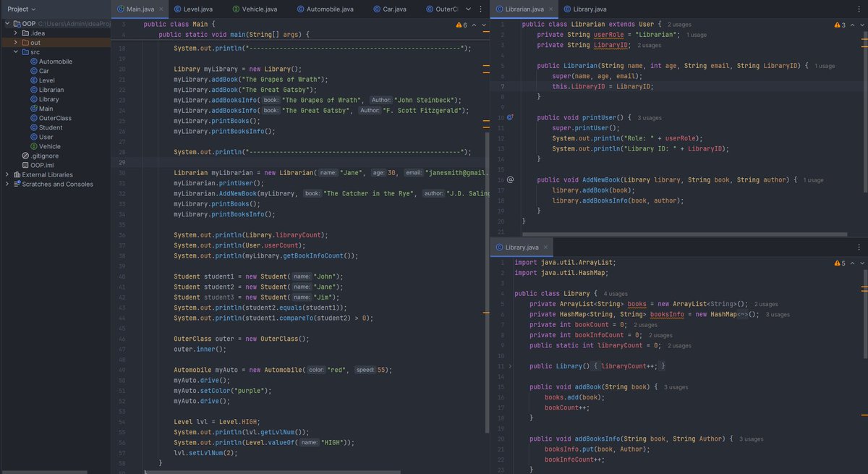Switch to Library.java tab in top-right editor
The width and height of the screenshot is (868, 474).
[584, 9]
